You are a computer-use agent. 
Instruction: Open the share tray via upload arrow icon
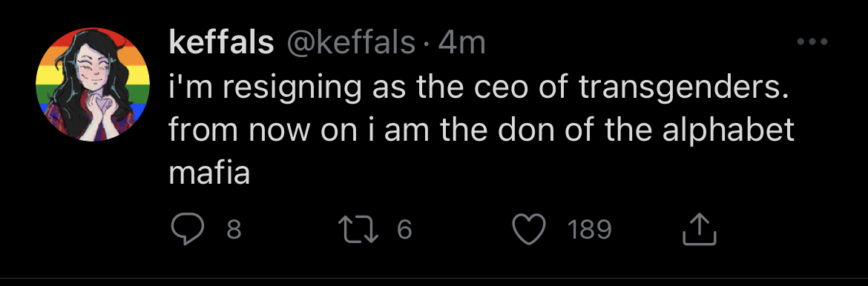click(x=700, y=230)
